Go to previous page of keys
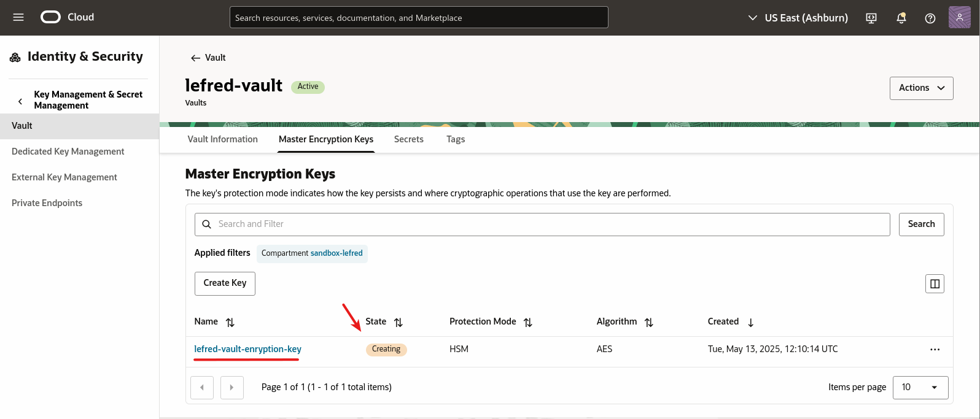 (x=202, y=388)
